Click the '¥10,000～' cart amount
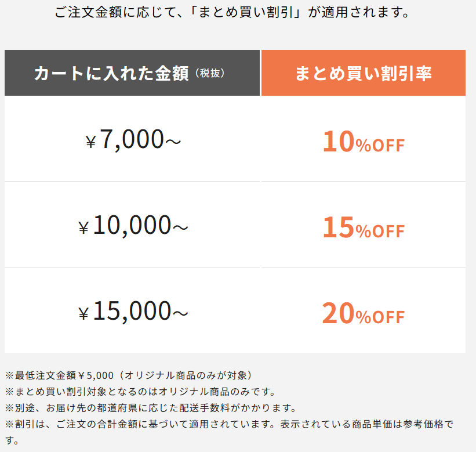Image resolution: width=476 pixels, height=452 pixels. pos(133,225)
